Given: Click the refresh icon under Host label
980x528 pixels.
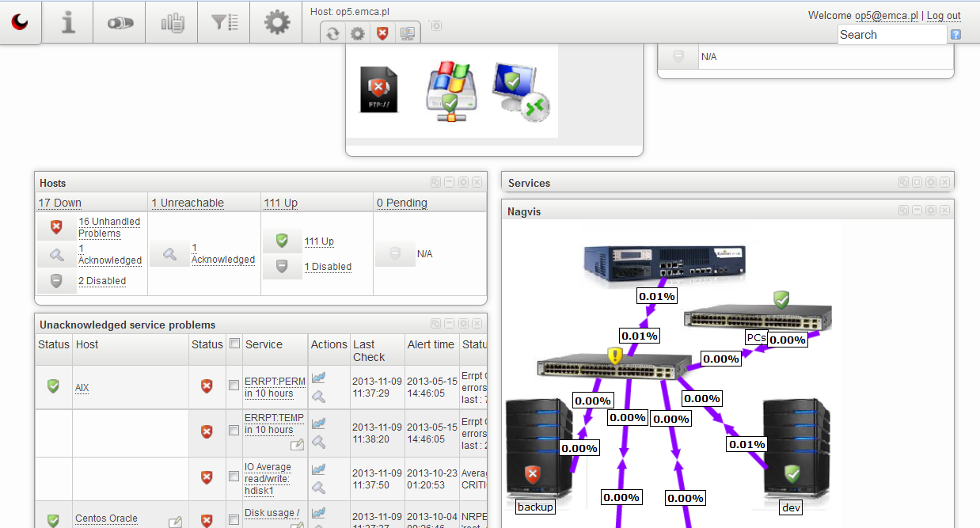Looking at the screenshot, I should pyautogui.click(x=333, y=33).
